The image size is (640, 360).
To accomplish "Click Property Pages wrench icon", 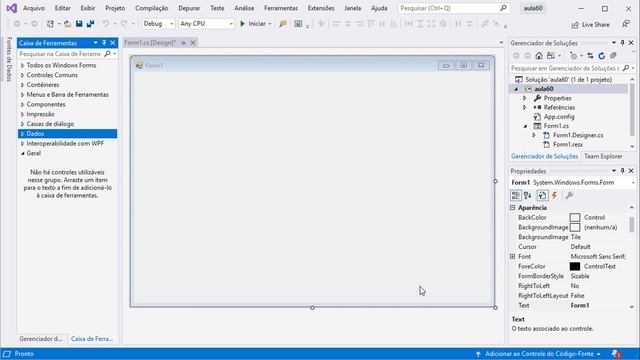I will [569, 196].
